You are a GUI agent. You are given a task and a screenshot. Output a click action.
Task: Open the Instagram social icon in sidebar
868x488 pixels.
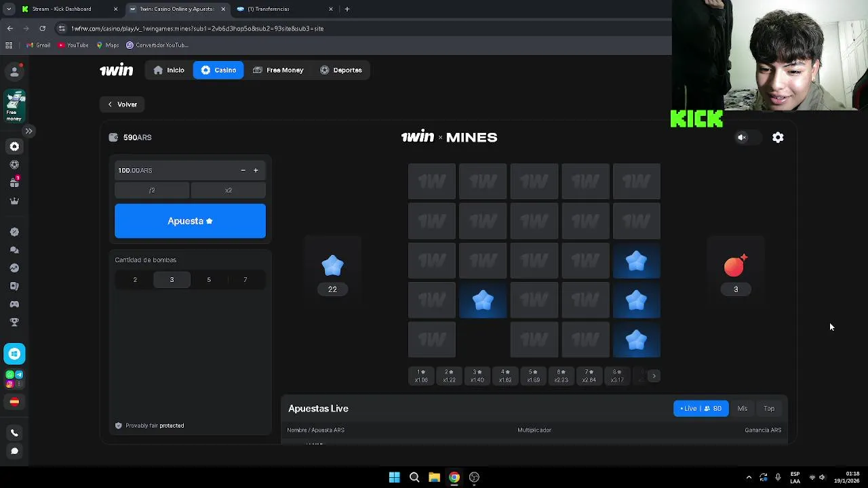pyautogui.click(x=9, y=384)
